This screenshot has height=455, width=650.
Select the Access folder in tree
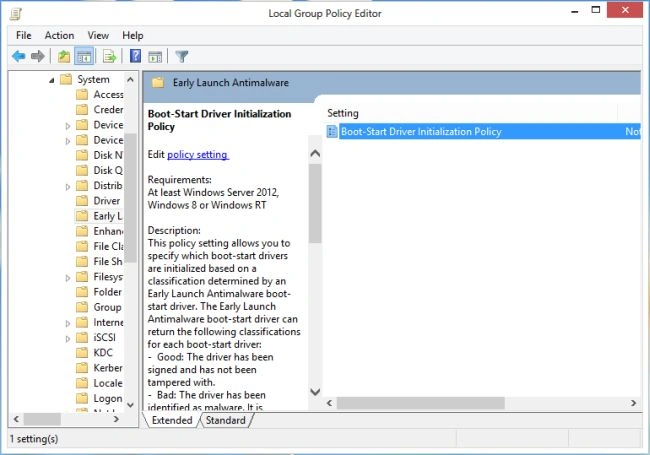(108, 94)
